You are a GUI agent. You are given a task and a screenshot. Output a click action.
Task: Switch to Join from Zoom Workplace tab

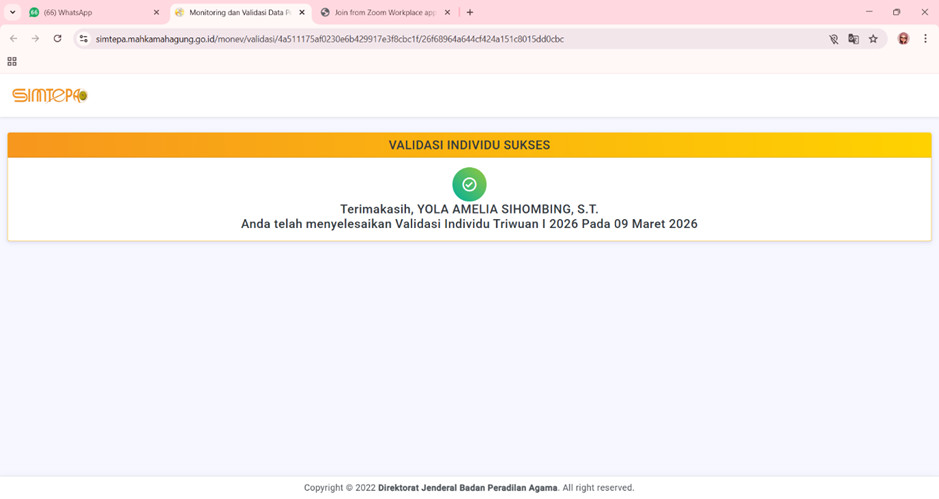(380, 12)
